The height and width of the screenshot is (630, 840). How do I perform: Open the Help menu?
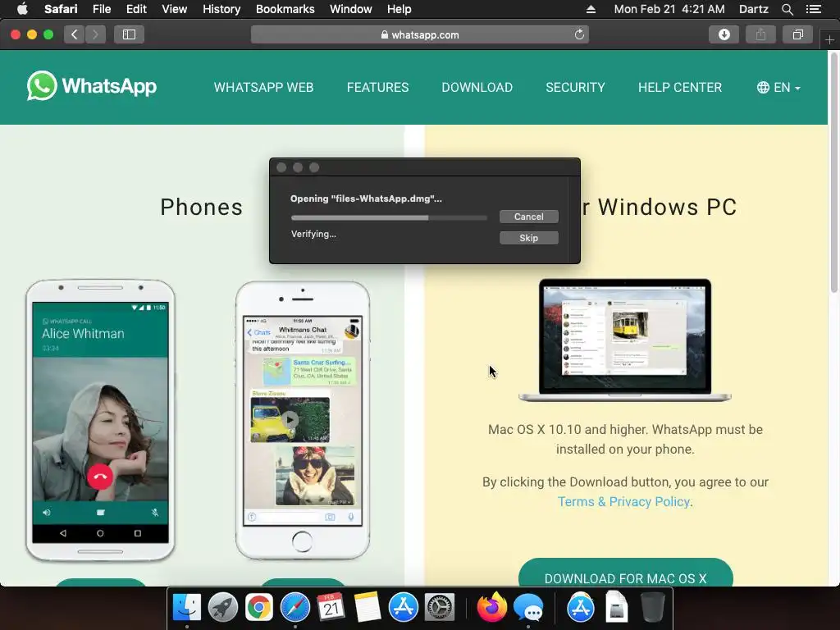[399, 9]
